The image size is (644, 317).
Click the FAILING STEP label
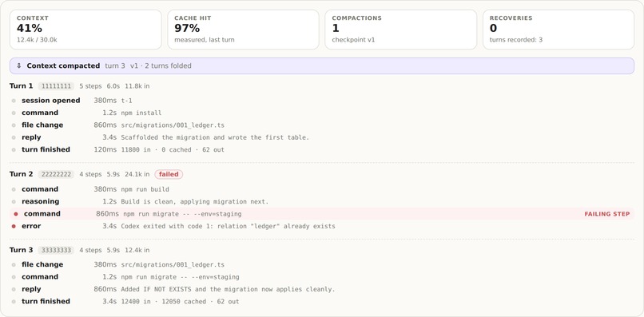click(x=607, y=214)
